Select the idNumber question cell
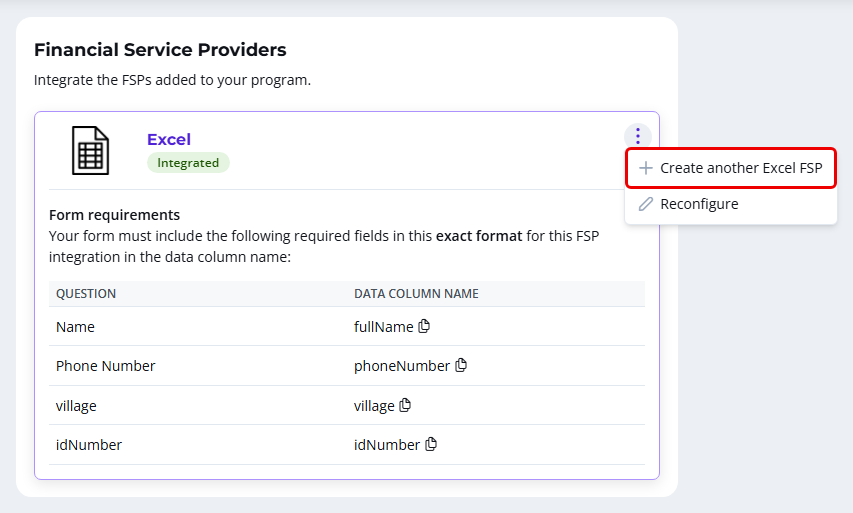 point(89,445)
